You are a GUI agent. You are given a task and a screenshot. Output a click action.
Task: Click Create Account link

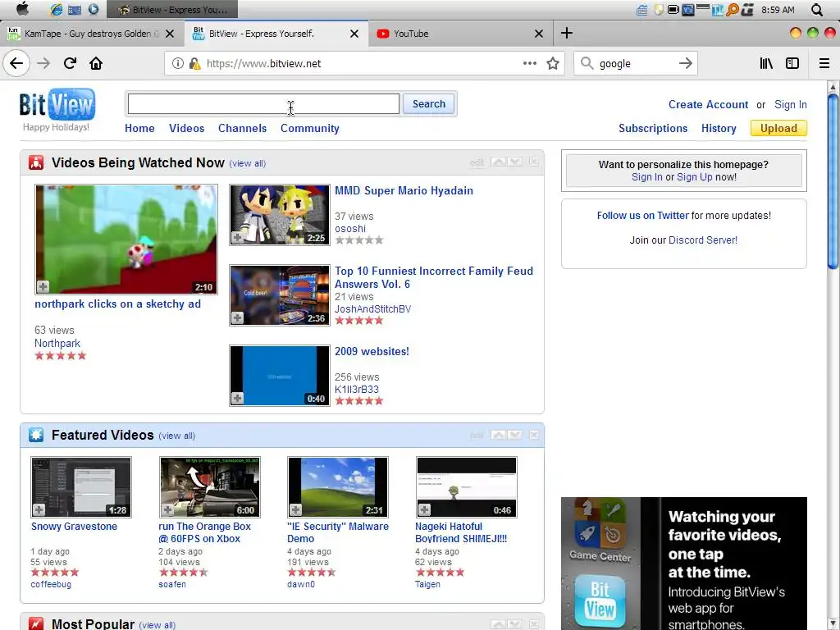[x=708, y=104]
